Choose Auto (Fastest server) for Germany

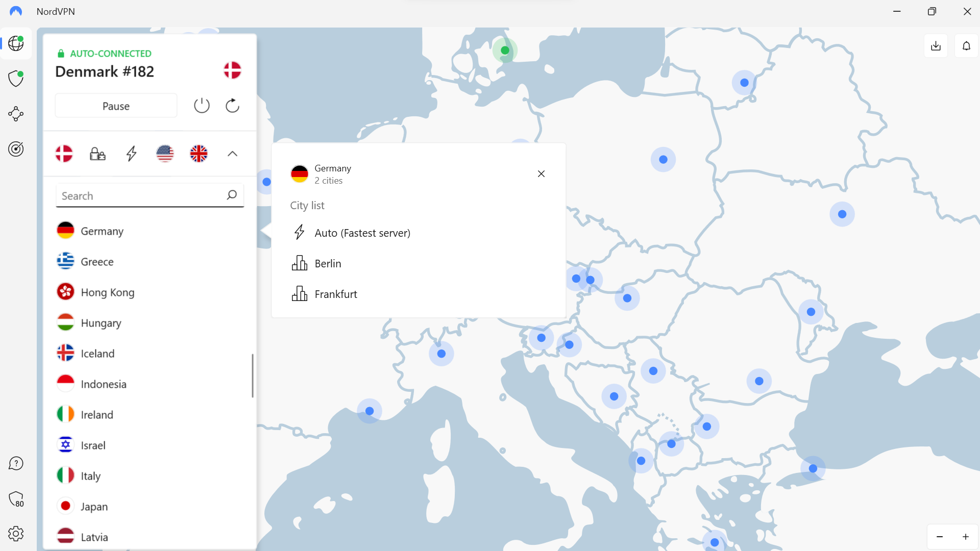point(419,233)
